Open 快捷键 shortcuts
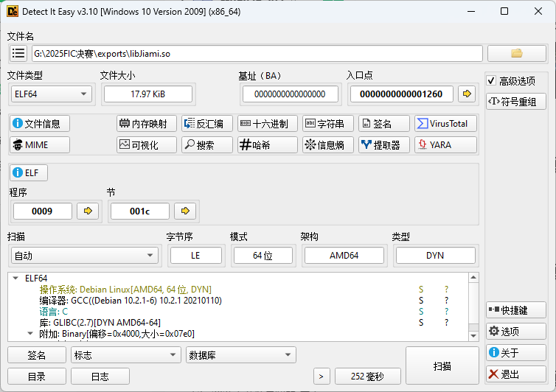 click(516, 310)
